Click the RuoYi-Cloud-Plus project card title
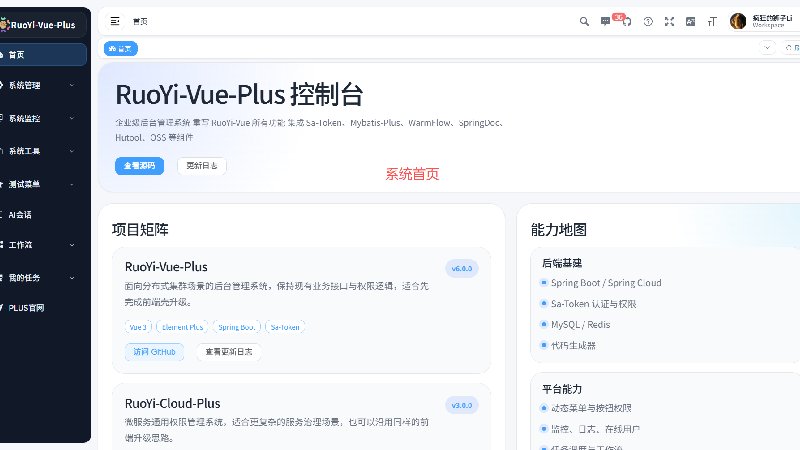Image resolution: width=800 pixels, height=450 pixels. [172, 404]
